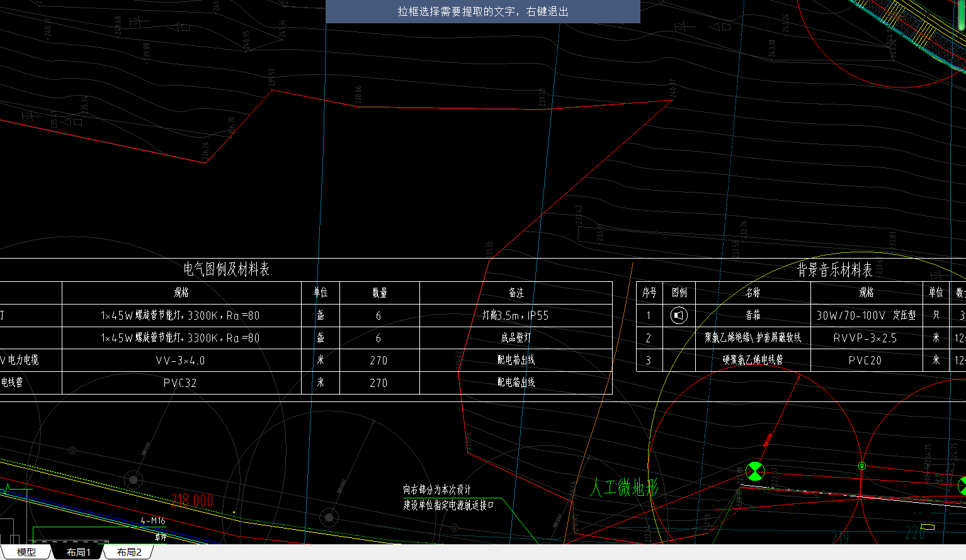The width and height of the screenshot is (966, 560).
Task: Select the 聚氯乙烯绝缘\护套屏蔽软线 cell
Action: [753, 338]
